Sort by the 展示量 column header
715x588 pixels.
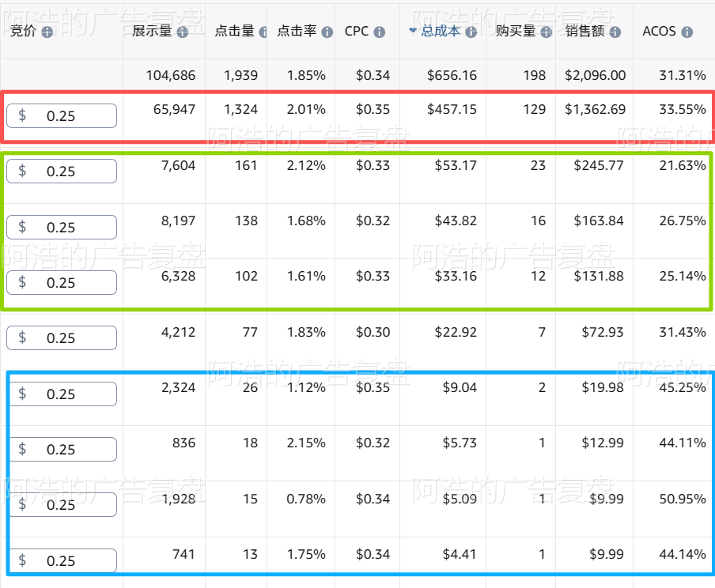152,31
